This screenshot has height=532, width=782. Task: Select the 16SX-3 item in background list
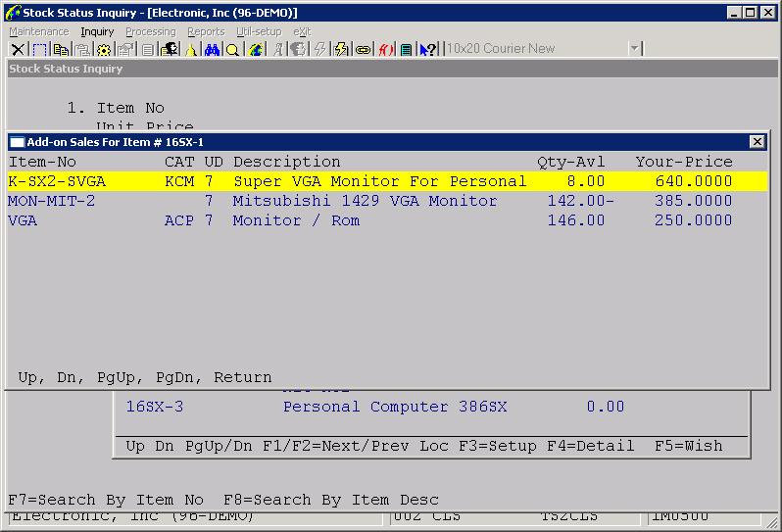tap(155, 407)
